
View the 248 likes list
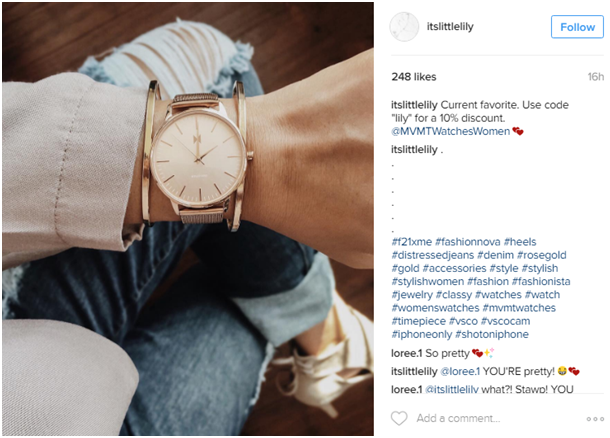[414, 77]
